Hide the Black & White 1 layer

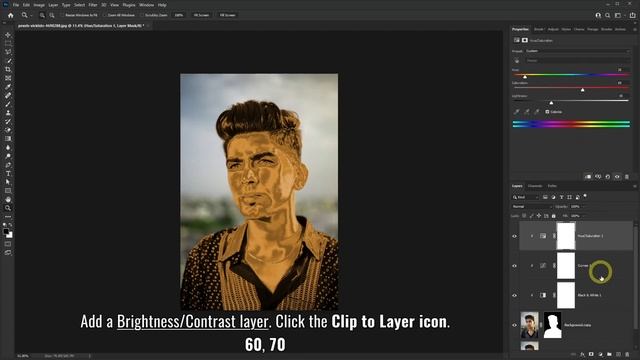tap(514, 295)
